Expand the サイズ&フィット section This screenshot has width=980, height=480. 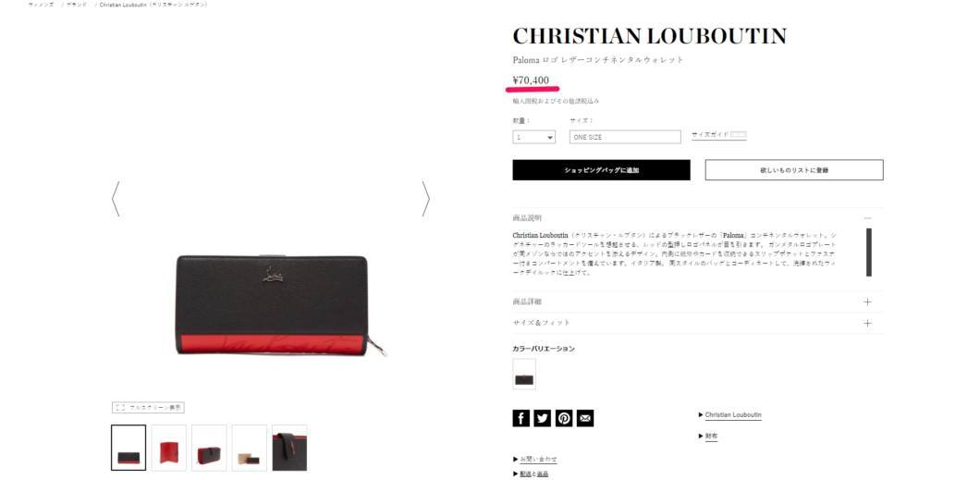(697, 323)
